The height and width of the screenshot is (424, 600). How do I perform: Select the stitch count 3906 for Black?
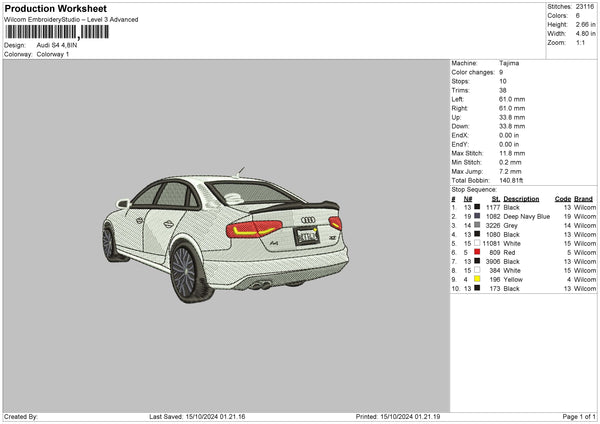(493, 262)
